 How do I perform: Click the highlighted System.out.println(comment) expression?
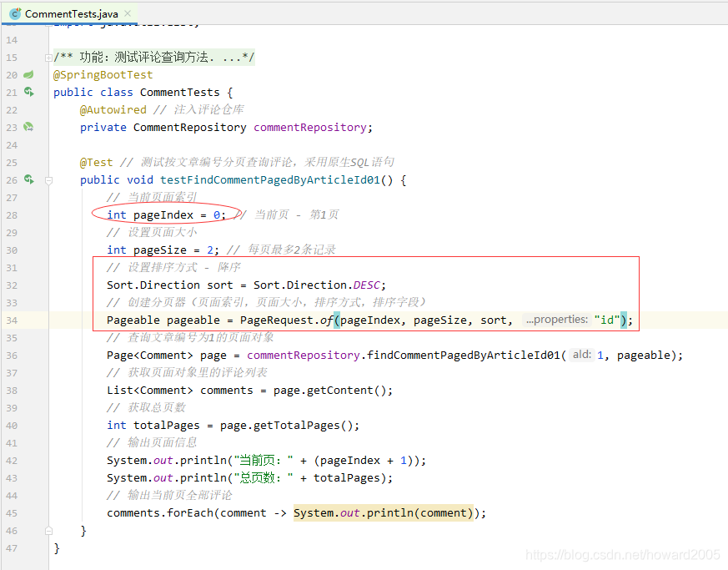(x=383, y=513)
